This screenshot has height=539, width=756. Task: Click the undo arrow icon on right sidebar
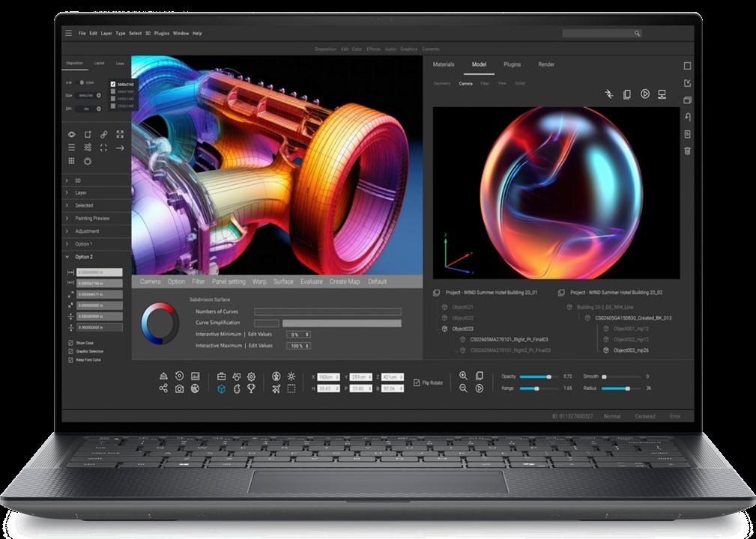point(688,117)
